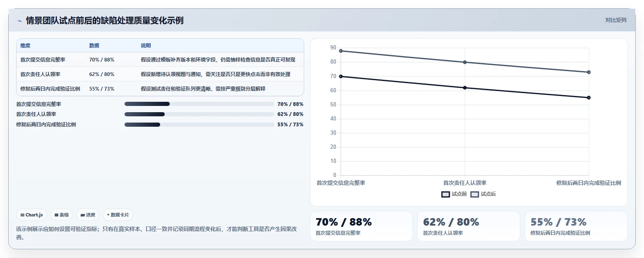Click the 对比矩阵 label in the header

pos(616,20)
